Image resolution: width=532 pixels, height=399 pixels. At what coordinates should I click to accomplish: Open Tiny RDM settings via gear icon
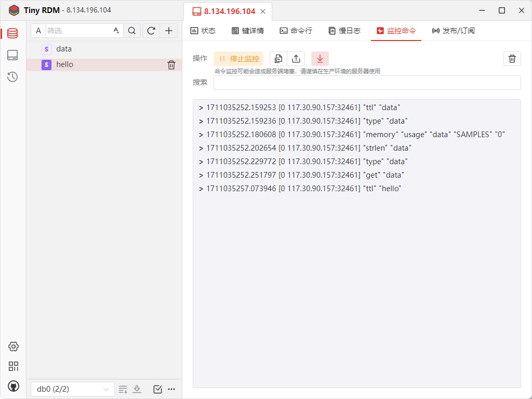[x=14, y=347]
